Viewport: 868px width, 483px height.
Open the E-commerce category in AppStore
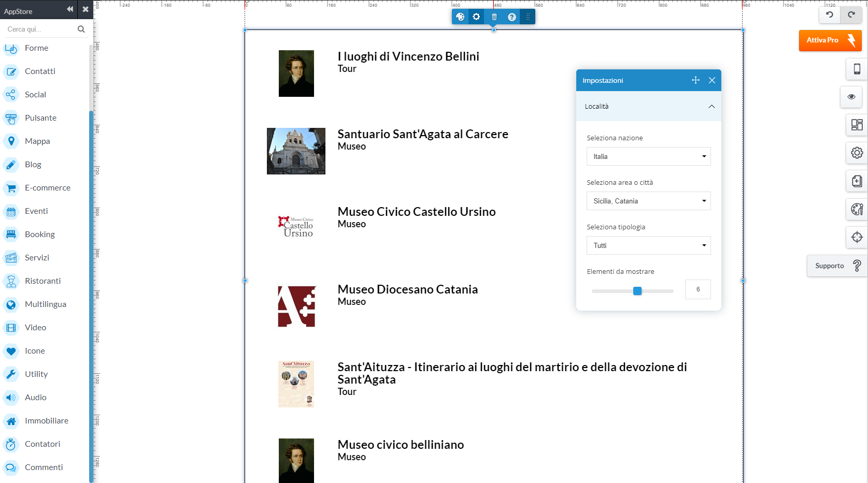(47, 188)
